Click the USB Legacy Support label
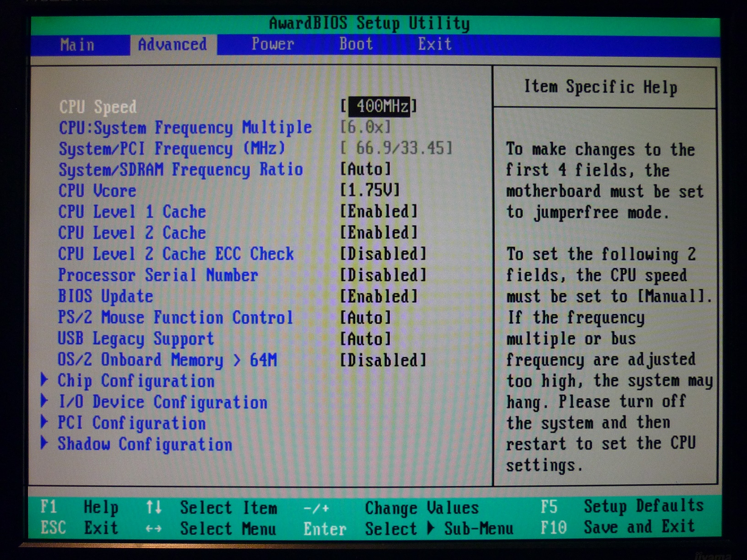 [135, 339]
